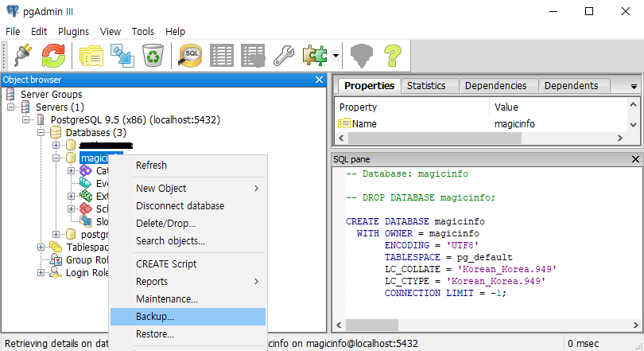Screen dimensions: 644x351
Task: Open the Tools menu
Action: click(x=143, y=32)
